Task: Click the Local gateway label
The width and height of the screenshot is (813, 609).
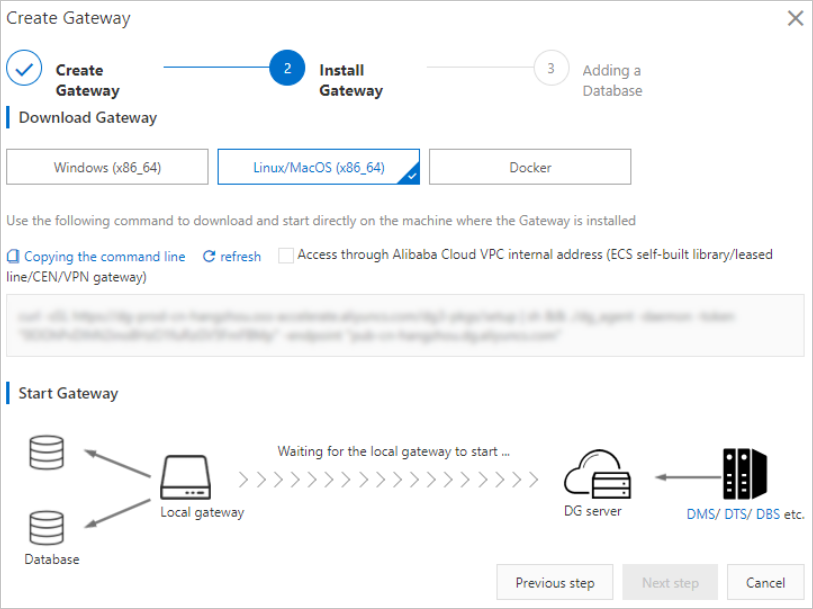Action: [x=202, y=512]
